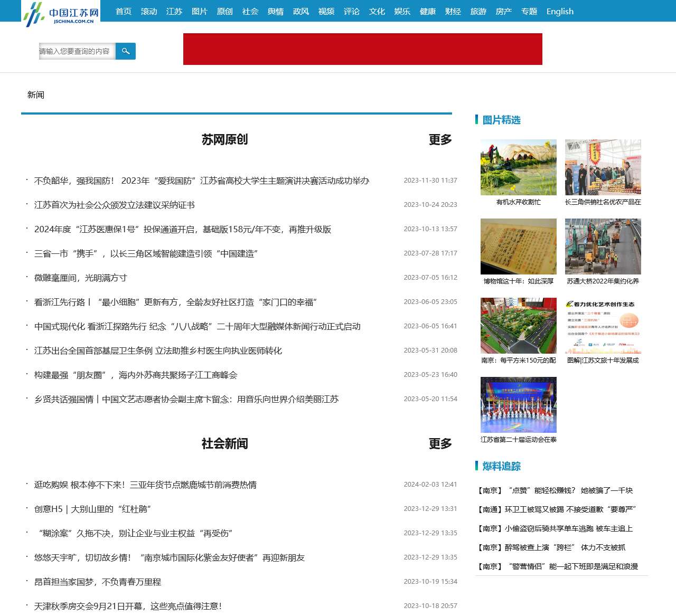Click the search magnifier icon
This screenshot has width=676, height=616.
[x=125, y=51]
